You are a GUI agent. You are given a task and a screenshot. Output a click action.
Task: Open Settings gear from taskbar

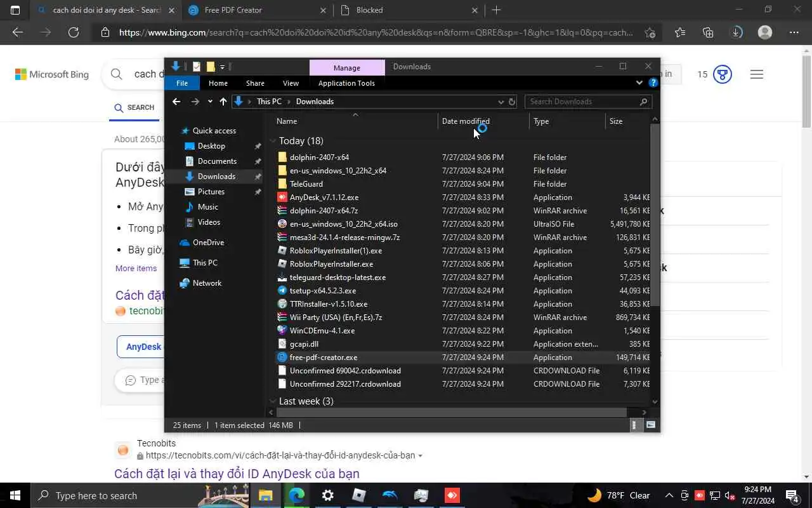pos(328,495)
